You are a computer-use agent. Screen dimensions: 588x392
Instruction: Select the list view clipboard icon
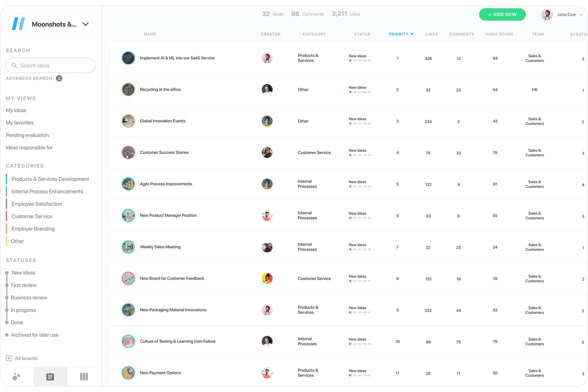coord(50,377)
